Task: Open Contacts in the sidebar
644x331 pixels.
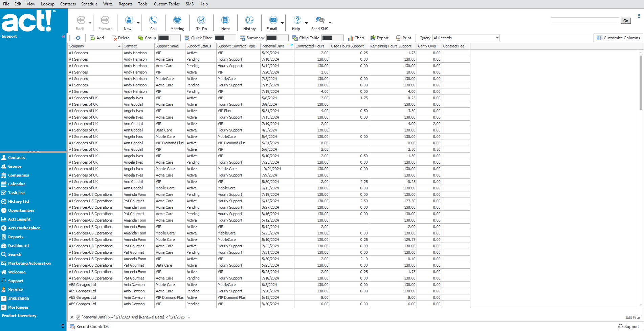Action: [x=16, y=158]
